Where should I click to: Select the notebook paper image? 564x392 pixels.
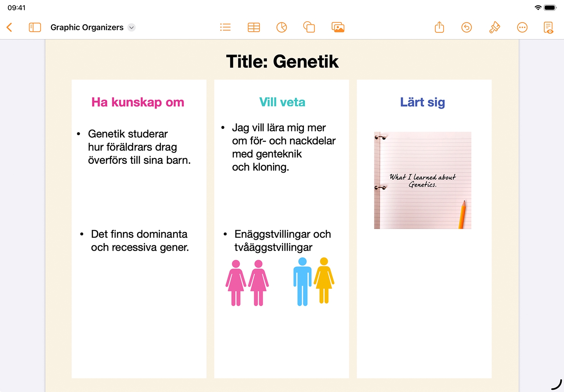coord(423,180)
